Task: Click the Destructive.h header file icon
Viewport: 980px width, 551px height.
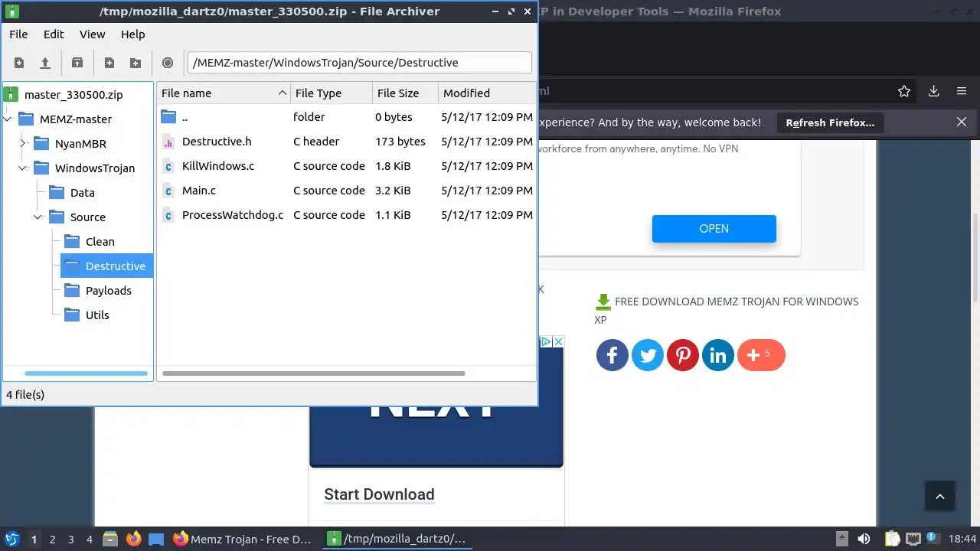Action: [168, 142]
